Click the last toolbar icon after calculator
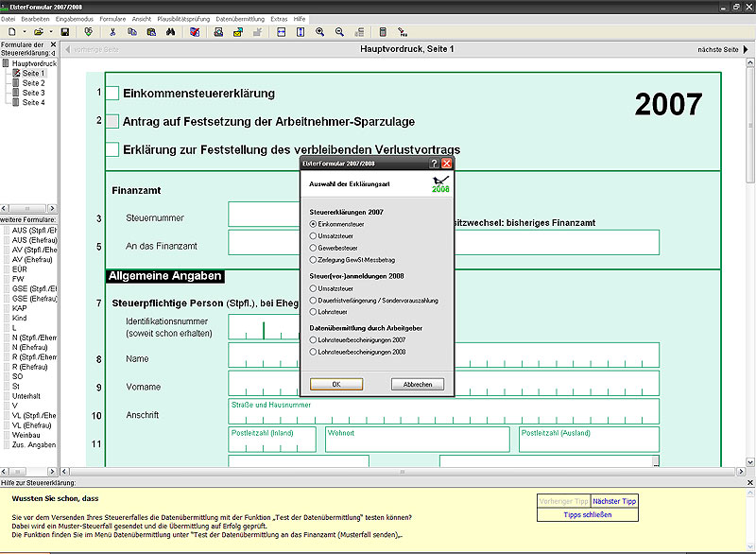Viewport: 756px width, 554px height. 403,32
